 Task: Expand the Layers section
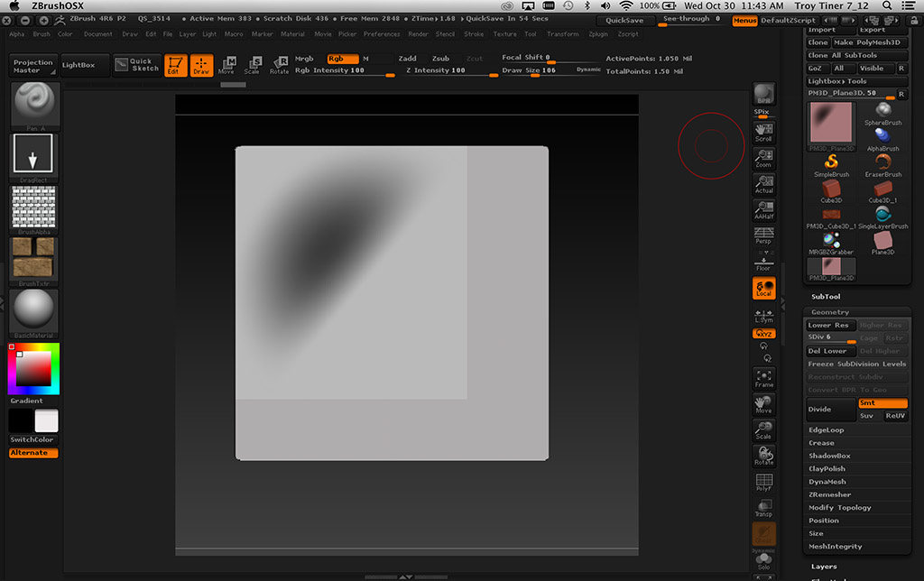point(824,567)
